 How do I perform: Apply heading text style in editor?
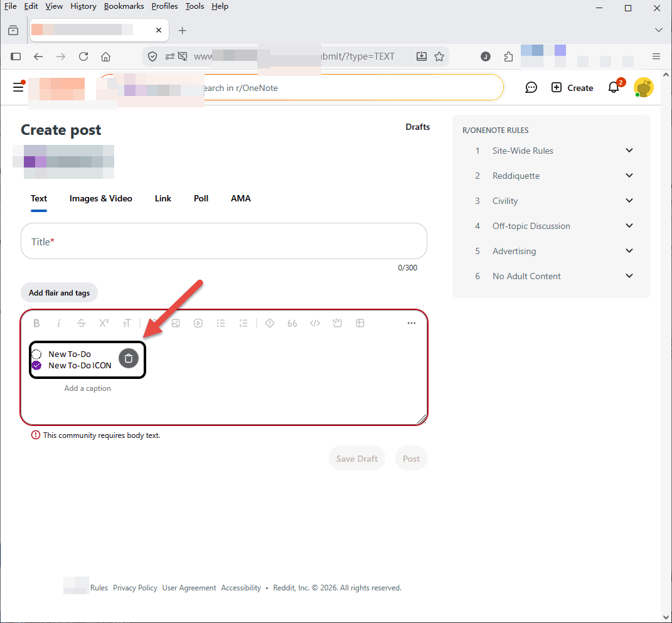126,323
